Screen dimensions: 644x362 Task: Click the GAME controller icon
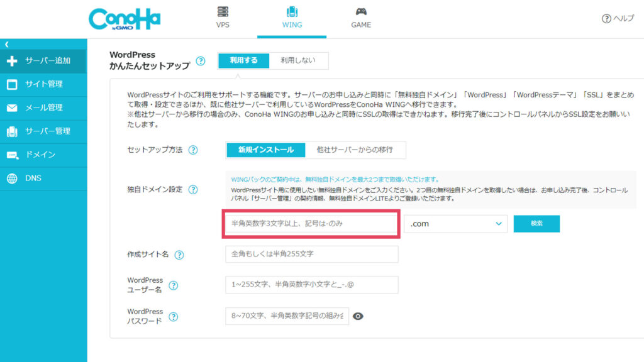(361, 11)
